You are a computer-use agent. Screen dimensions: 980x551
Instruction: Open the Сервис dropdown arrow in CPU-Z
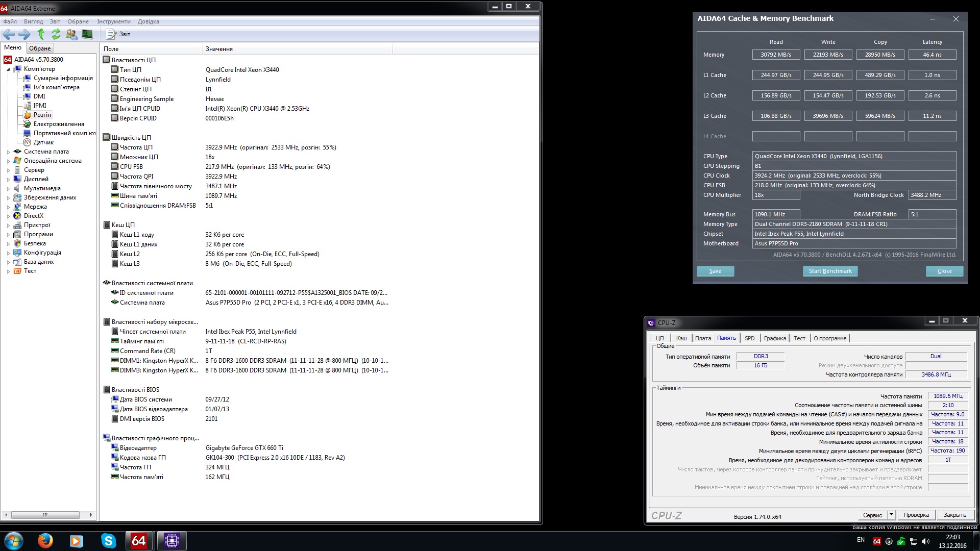click(x=891, y=515)
